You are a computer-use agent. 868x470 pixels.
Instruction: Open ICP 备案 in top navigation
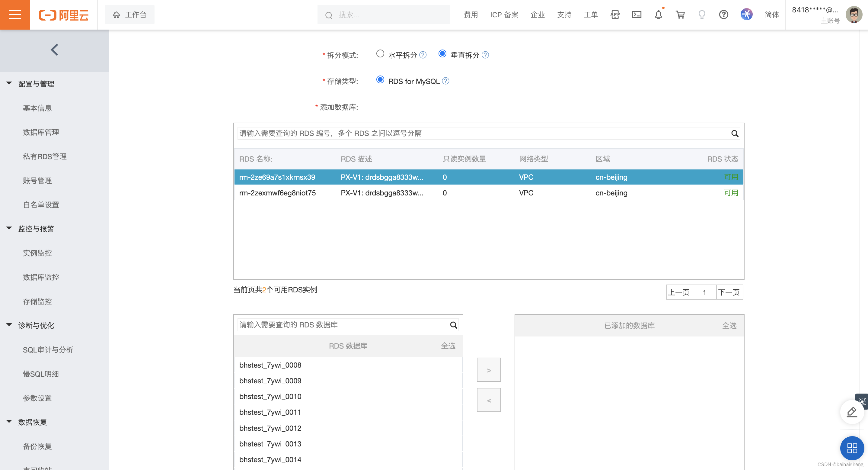pos(504,14)
